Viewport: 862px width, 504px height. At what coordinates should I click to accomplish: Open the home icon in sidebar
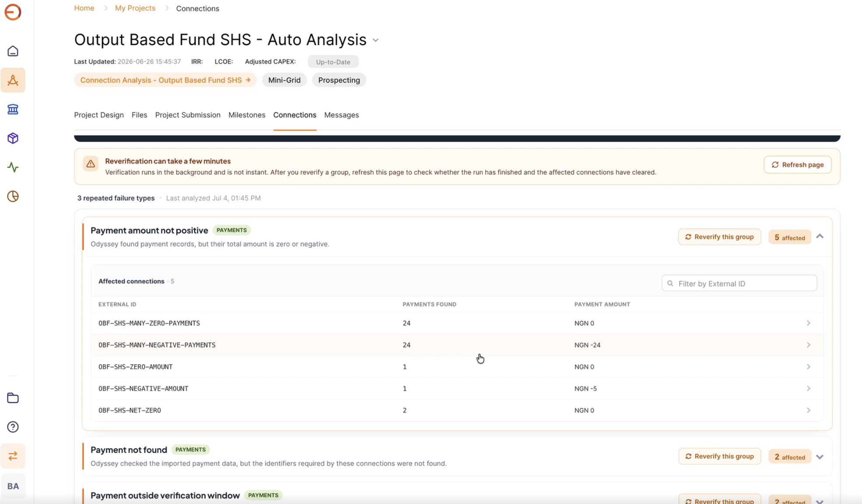coord(13,51)
